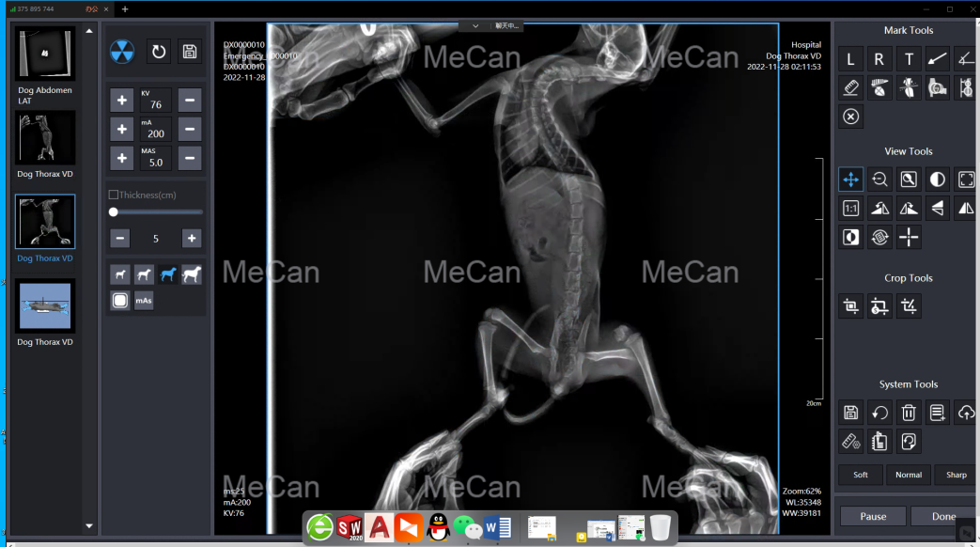The height and width of the screenshot is (547, 980).
Task: Click the reset image view icon
Action: tap(879, 238)
